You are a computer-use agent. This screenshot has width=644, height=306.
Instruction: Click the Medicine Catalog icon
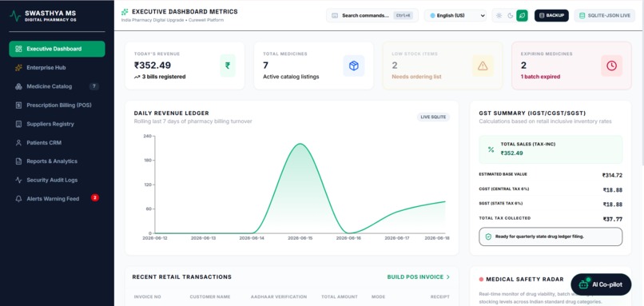[x=18, y=86]
